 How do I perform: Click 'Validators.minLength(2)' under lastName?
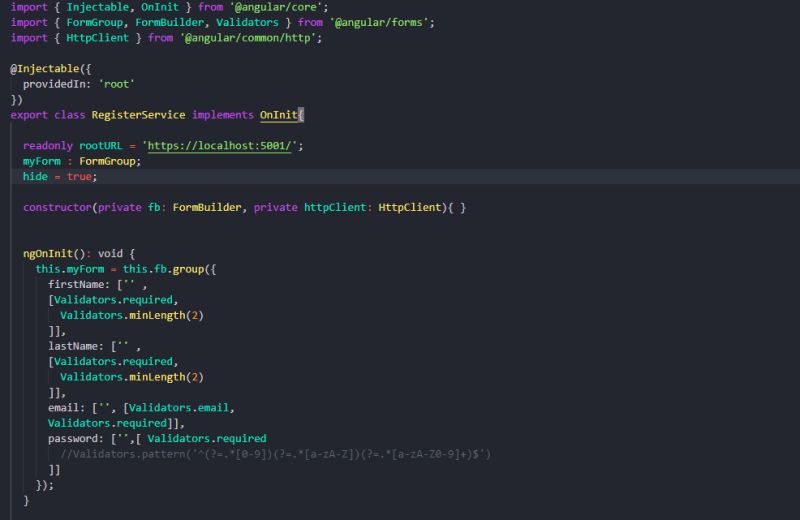click(x=132, y=377)
